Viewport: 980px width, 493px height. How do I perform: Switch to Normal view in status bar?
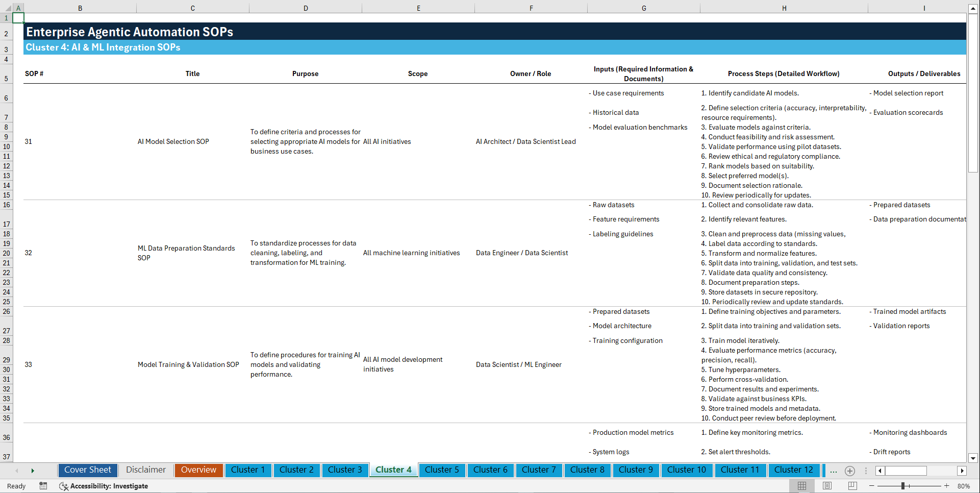pyautogui.click(x=801, y=486)
